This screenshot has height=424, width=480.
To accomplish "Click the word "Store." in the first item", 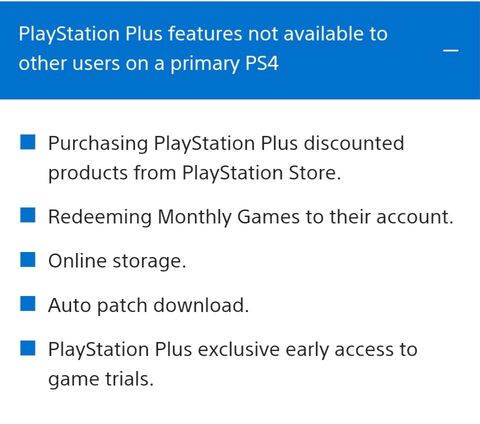I will point(315,173).
